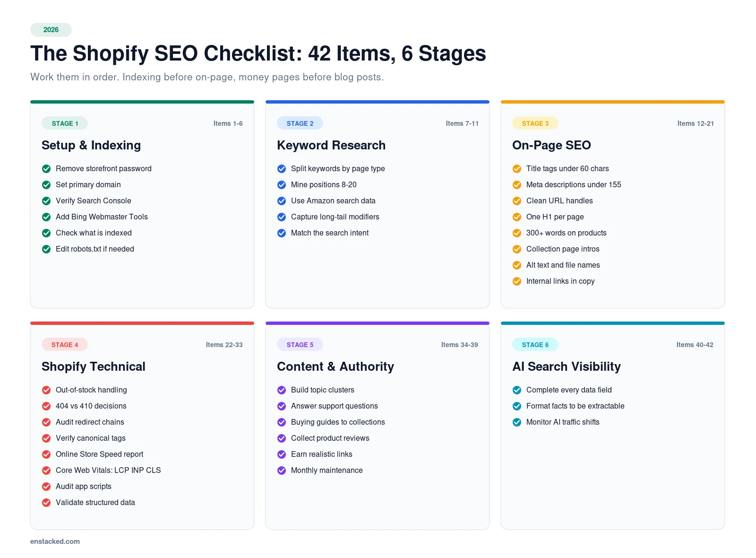Click the Work them in order subtitle

(x=207, y=77)
